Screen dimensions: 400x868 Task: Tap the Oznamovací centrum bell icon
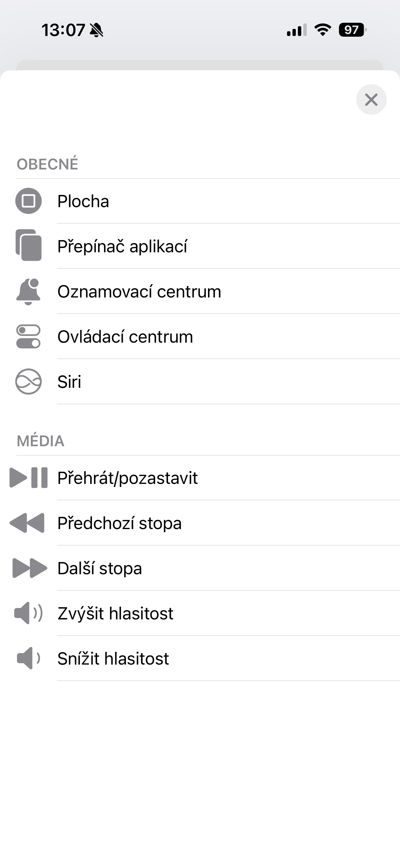28,292
